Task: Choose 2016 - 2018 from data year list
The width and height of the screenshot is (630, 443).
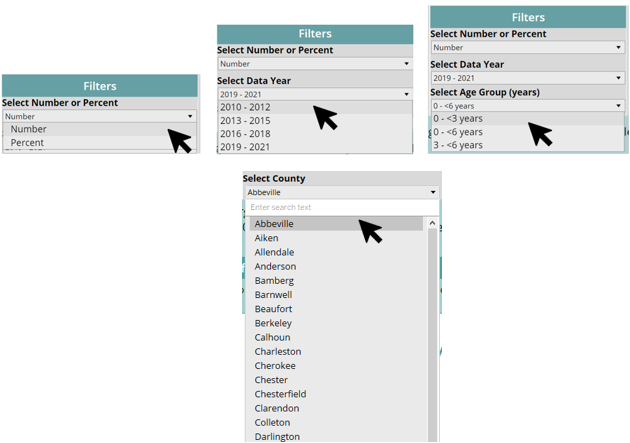Action: tap(245, 134)
